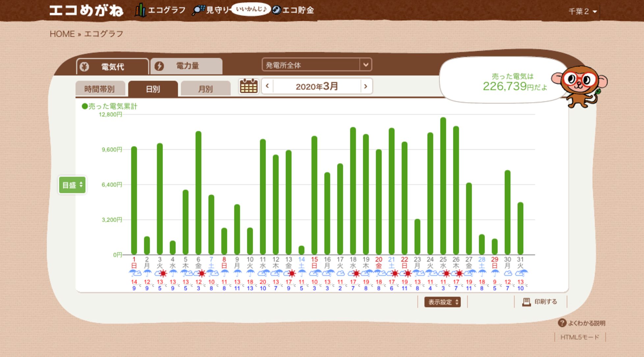The width and height of the screenshot is (644, 357).
Task: Click the sunny weather icon under day 18
Action: click(x=356, y=273)
